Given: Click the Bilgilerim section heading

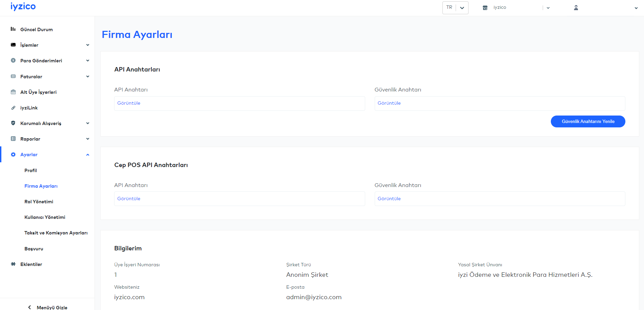Looking at the screenshot, I should tap(128, 248).
